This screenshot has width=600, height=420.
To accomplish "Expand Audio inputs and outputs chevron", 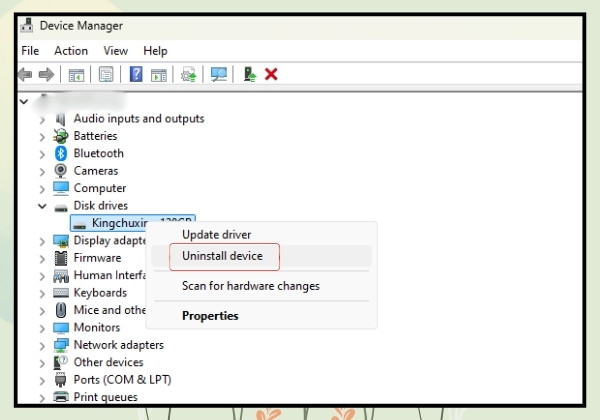I will point(42,120).
